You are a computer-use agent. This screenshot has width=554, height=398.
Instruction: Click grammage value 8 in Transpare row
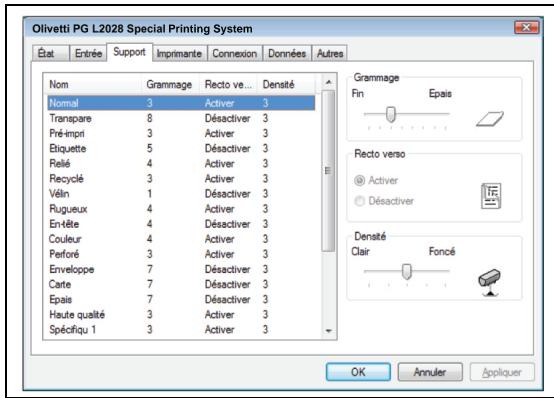pos(150,118)
